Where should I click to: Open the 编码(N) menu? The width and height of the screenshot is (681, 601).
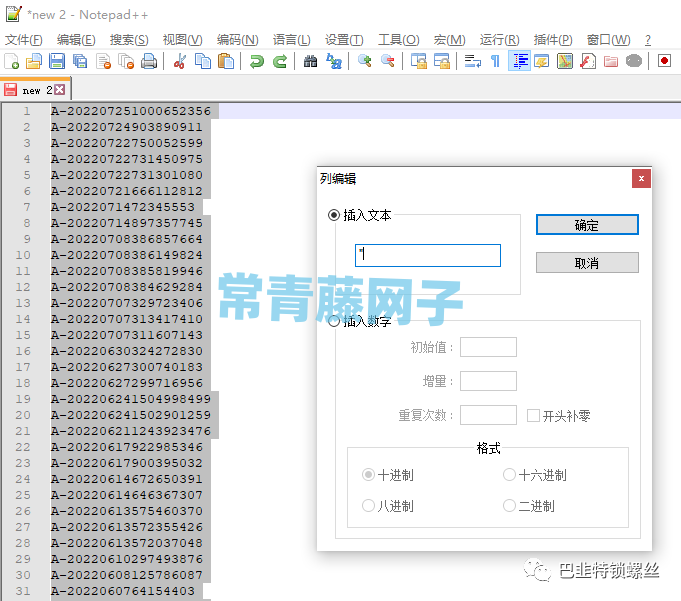[238, 40]
